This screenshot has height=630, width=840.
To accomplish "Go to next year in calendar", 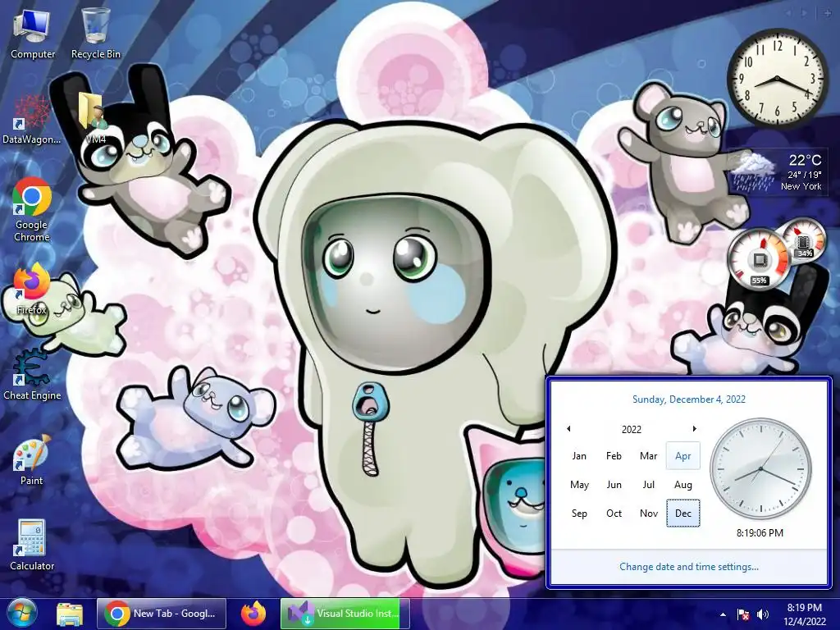I will [x=694, y=428].
